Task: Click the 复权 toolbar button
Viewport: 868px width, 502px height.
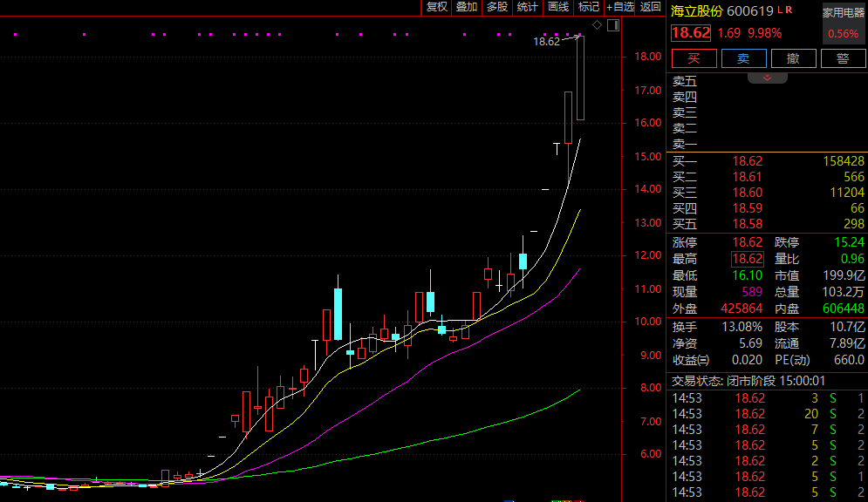Action: tap(437, 7)
